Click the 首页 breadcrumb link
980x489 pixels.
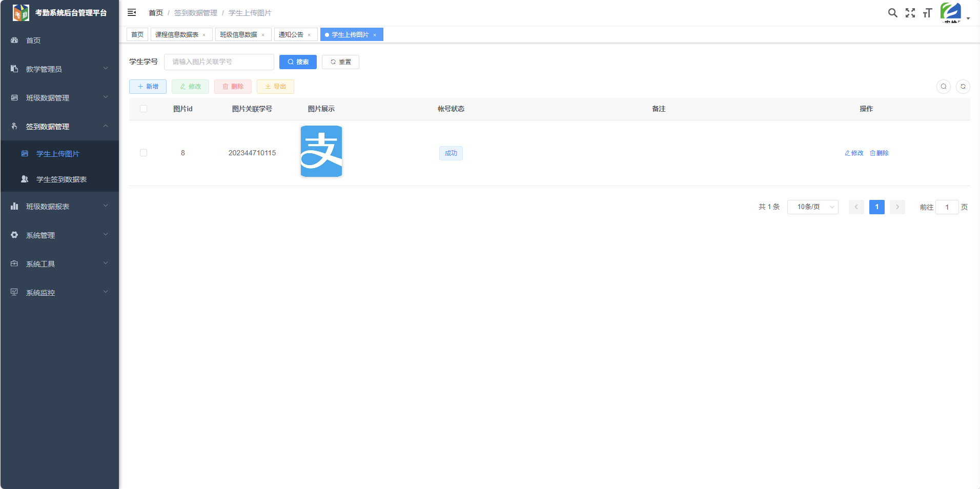click(x=156, y=13)
